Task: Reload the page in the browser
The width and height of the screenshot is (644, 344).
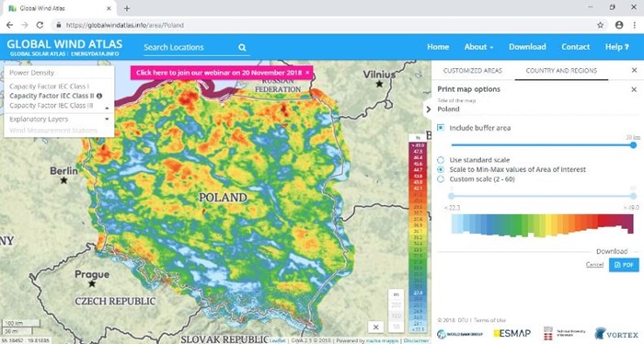Action: point(40,25)
